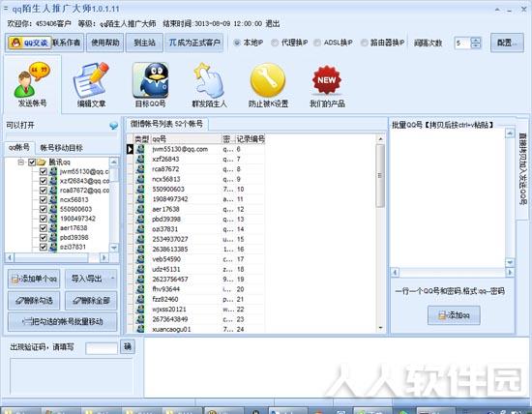Viewport: 532px width, 414px height.
Task: Click the 删除全部 button
Action: (91, 300)
